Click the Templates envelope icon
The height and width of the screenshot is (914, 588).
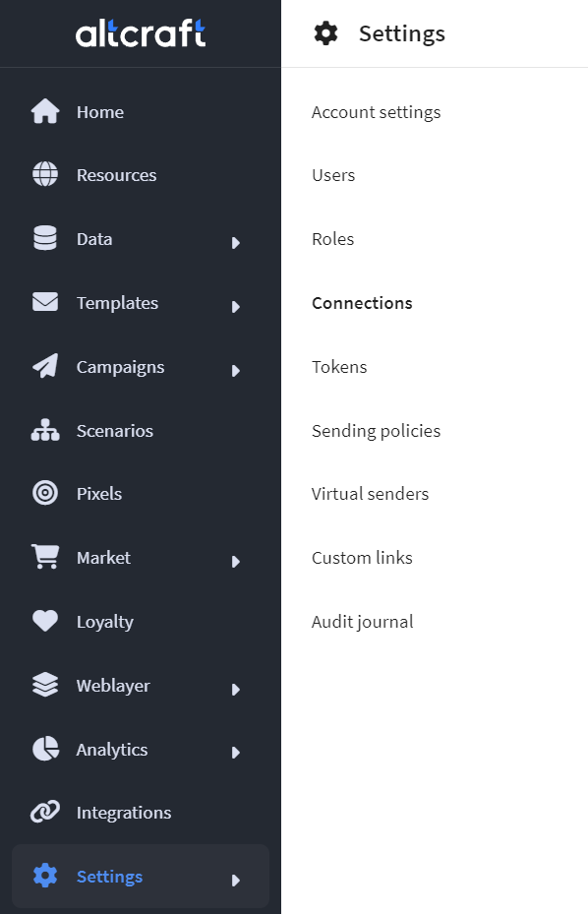pyautogui.click(x=45, y=302)
